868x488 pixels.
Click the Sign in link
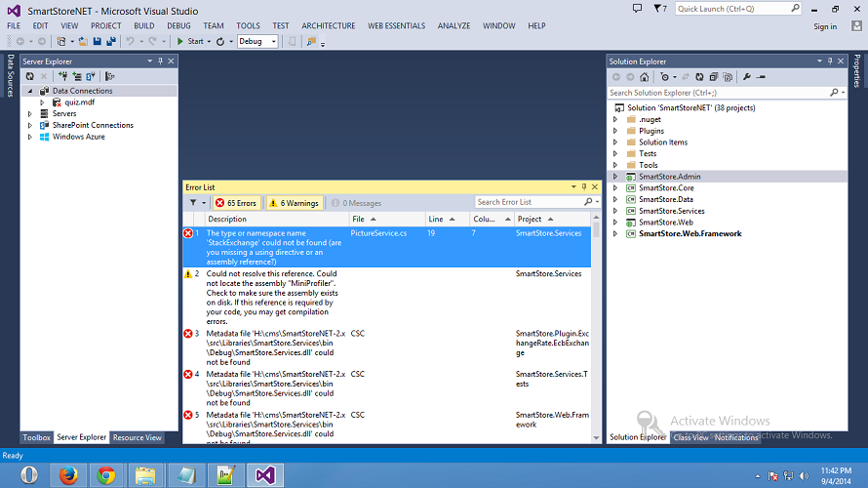pos(824,26)
